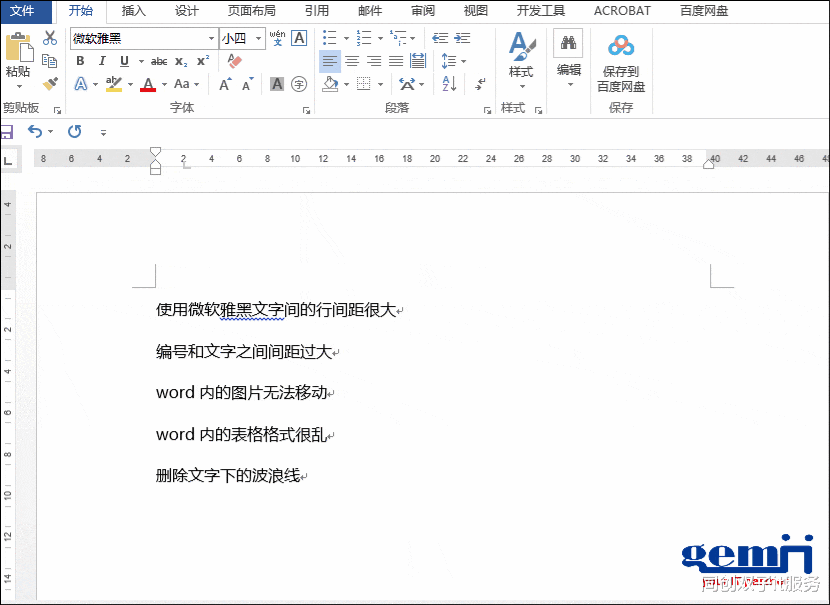Expand the bullet list style arrow

pos(346,38)
